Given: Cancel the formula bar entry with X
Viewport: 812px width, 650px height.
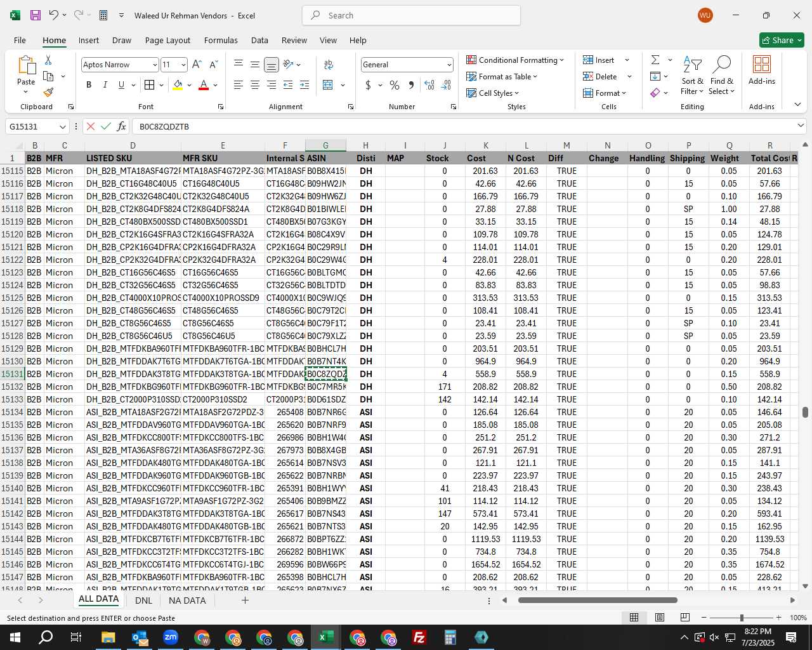Looking at the screenshot, I should coord(91,126).
